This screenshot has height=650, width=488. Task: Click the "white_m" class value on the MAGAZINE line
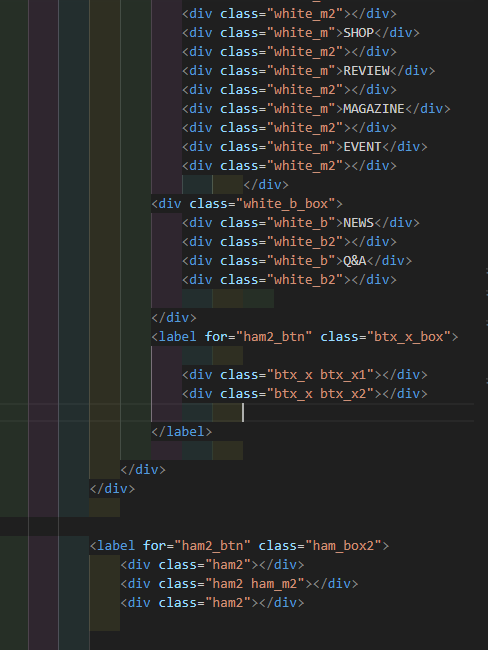301,109
